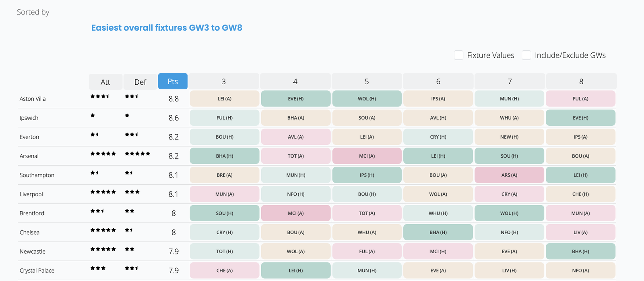
Task: Select Southampton's ARS (A) fixture in GW7
Action: click(509, 175)
